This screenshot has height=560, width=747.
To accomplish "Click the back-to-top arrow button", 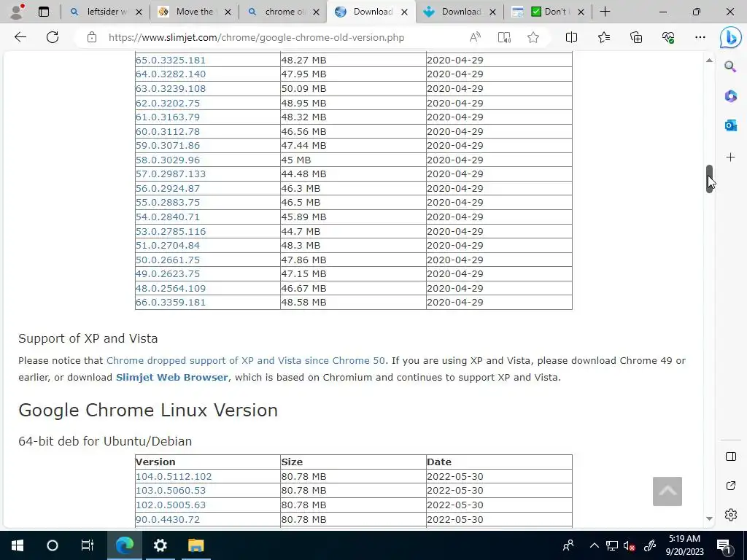I will [667, 491].
